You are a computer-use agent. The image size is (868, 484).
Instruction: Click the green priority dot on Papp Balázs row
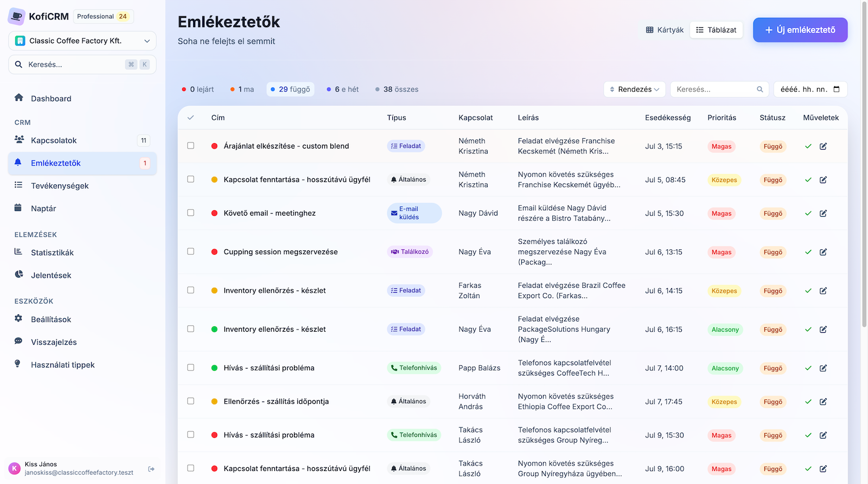[214, 367]
